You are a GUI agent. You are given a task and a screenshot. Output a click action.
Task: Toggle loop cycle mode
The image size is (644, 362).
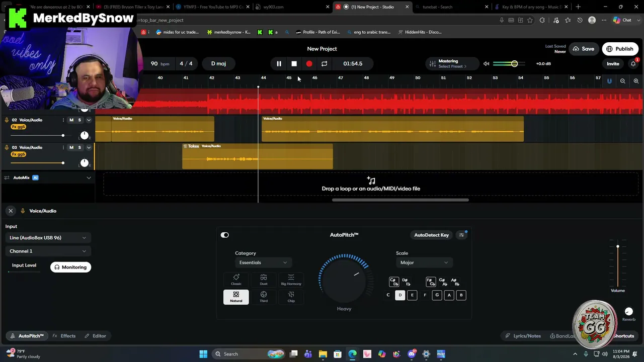point(325,64)
